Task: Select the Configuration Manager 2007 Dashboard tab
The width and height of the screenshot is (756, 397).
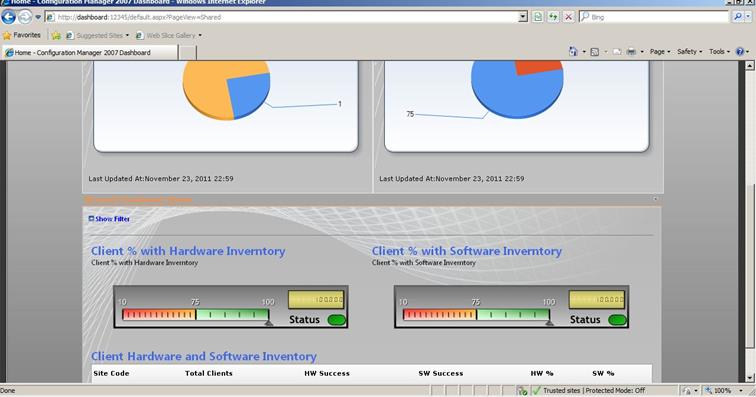Action: point(90,53)
